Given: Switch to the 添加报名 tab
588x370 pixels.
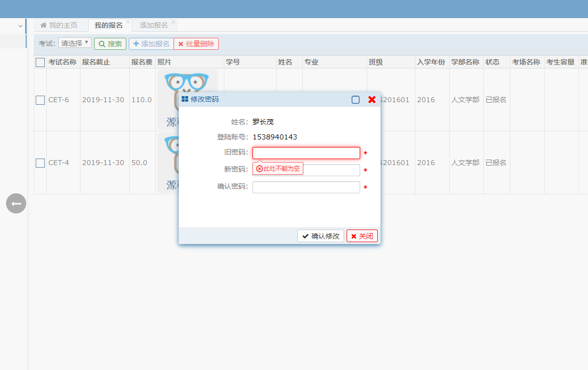Looking at the screenshot, I should 155,24.
